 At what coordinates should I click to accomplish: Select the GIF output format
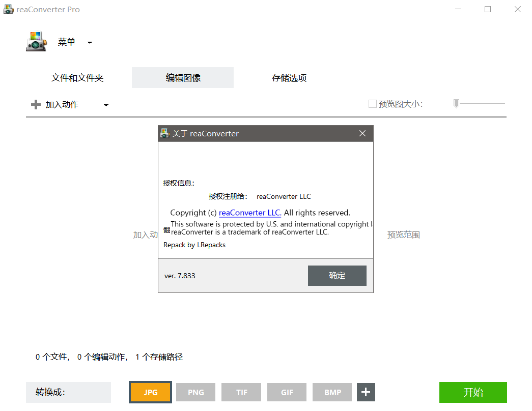pos(287,392)
